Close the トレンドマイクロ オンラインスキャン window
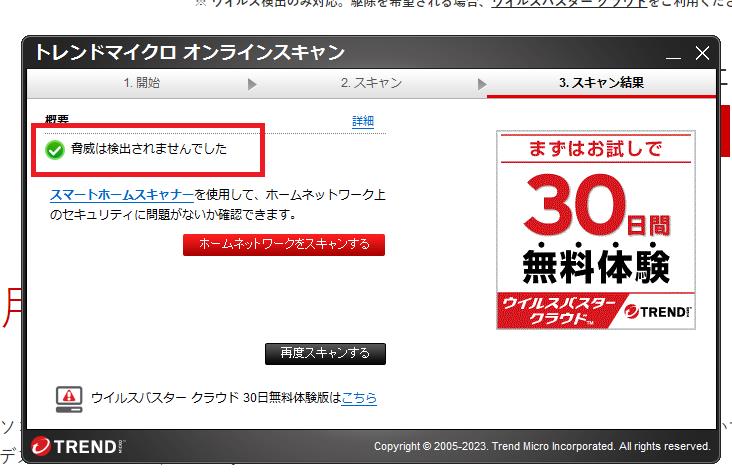Screen dimensions: 732x474 pos(702,53)
